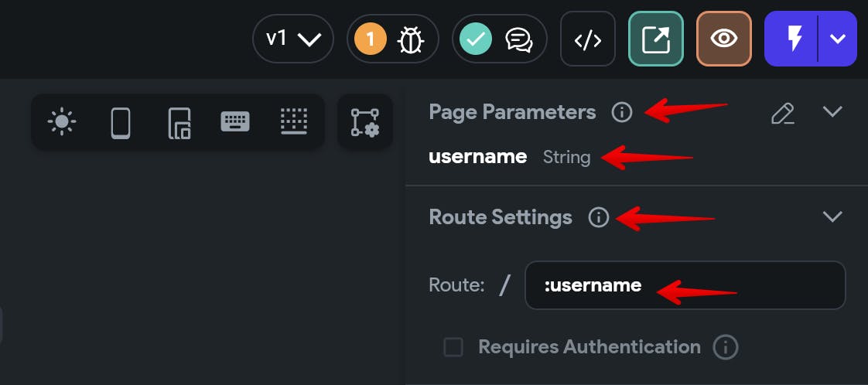Open the code view button
Image resolution: width=868 pixels, height=385 pixels.
[x=588, y=39]
